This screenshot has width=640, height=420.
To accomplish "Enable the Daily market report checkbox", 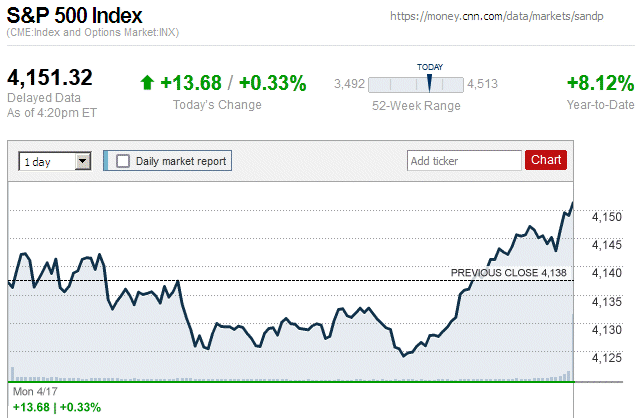I will 123,161.
